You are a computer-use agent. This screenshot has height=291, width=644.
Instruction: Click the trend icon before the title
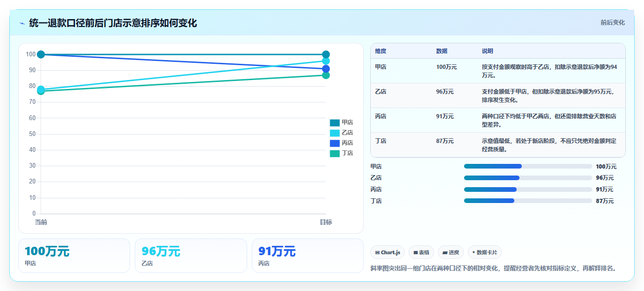click(22, 23)
